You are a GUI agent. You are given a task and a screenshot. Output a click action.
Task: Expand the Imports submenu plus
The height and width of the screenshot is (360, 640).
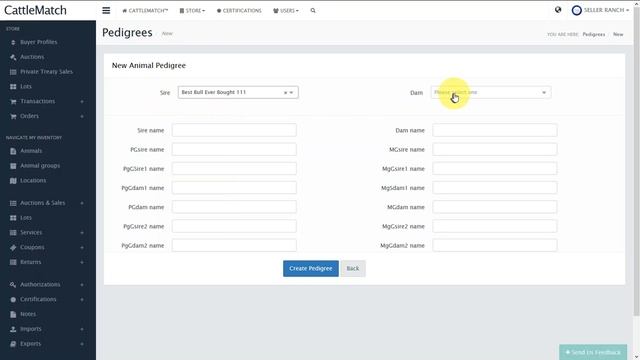(x=82, y=329)
